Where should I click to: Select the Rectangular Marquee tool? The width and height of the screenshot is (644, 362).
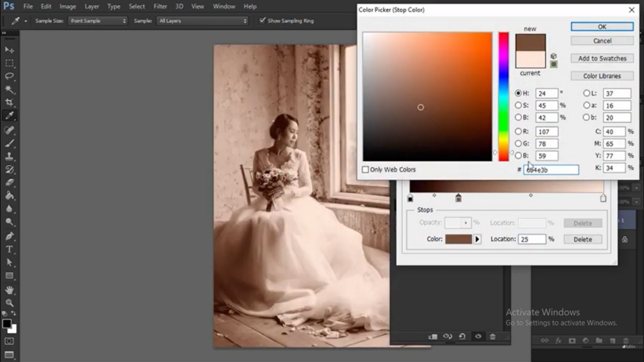point(9,63)
